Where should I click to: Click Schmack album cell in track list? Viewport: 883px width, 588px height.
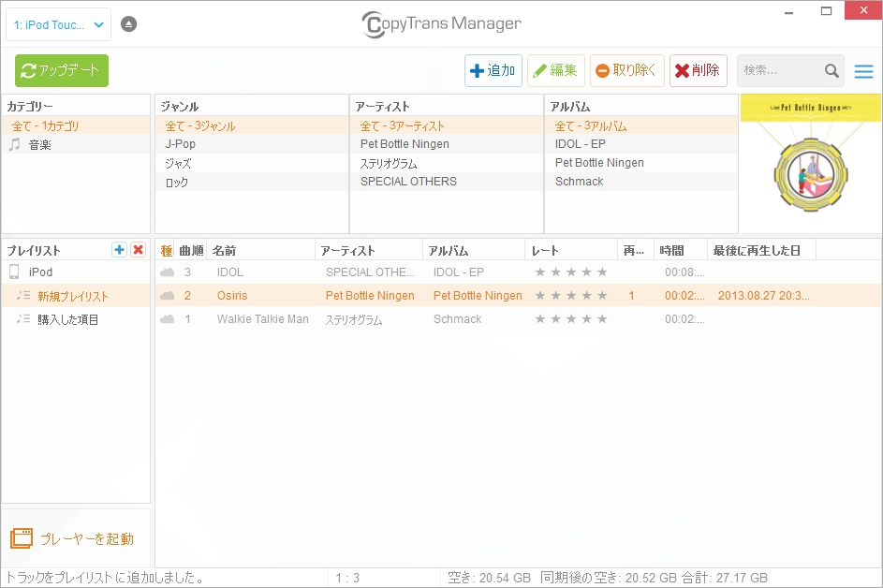click(x=457, y=318)
